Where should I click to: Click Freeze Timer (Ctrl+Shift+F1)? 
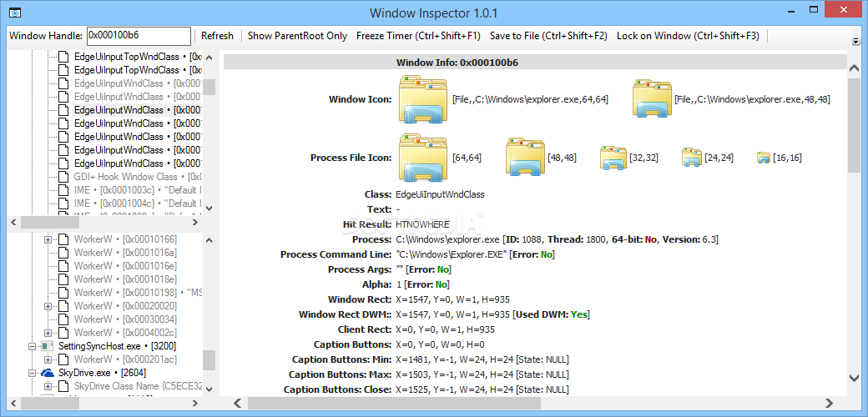coord(418,36)
